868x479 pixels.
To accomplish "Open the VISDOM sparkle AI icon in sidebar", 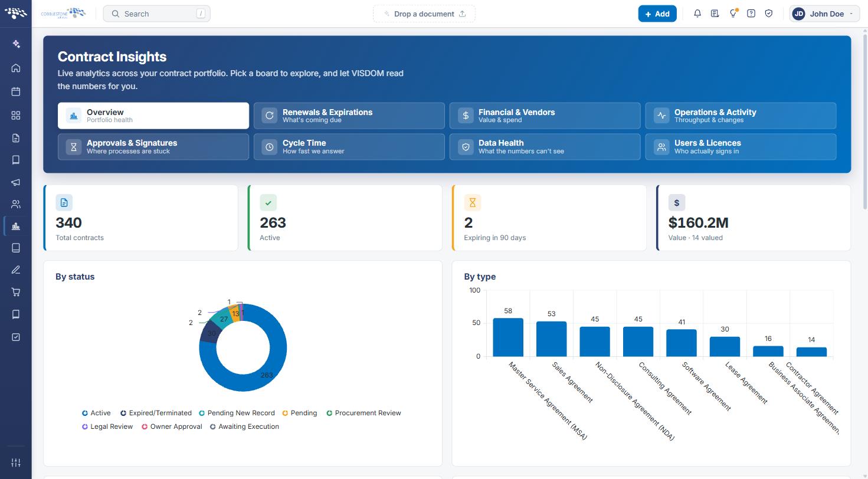I will pos(16,44).
